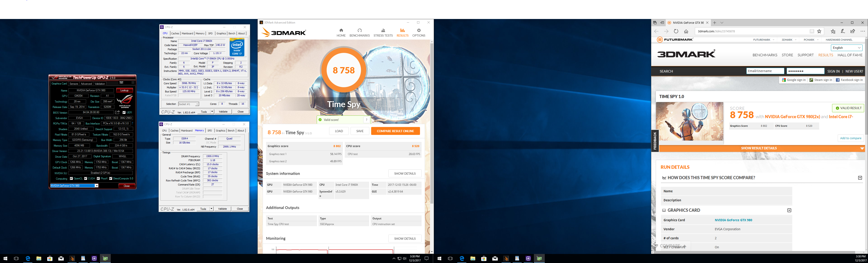The image size is (868, 263).
Task: Click SHOW DETAILS for System information
Action: [405, 174]
